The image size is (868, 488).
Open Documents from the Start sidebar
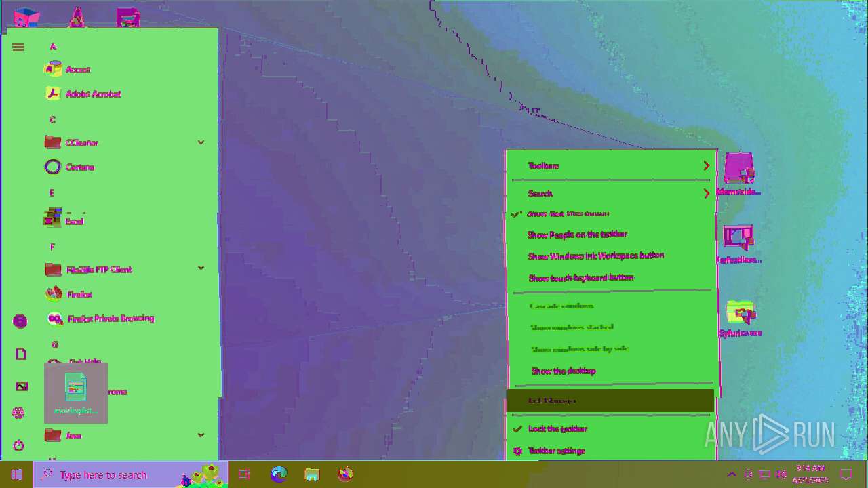point(20,354)
